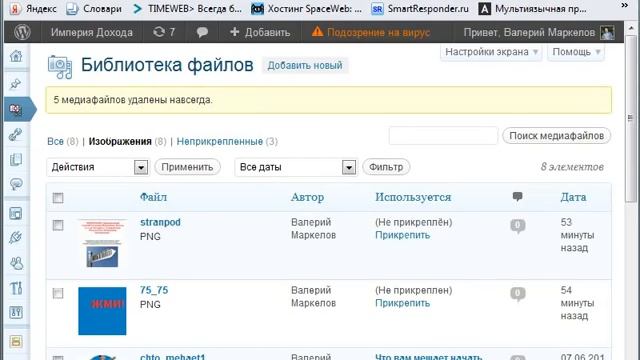Click the Добавить новый button
Viewport: 640px width, 360px height.
(305, 66)
